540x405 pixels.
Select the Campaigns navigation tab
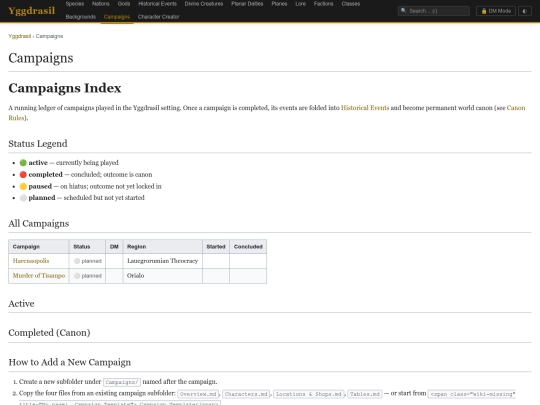coord(117,17)
